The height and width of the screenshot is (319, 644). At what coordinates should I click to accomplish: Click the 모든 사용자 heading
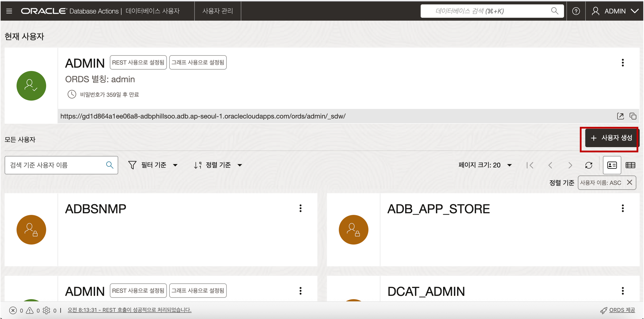coord(20,140)
